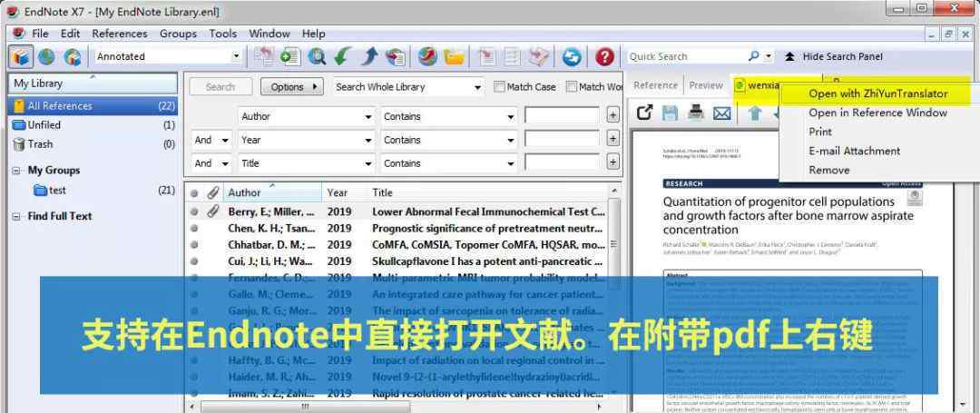Switch to Online Search Mode globe icon
The height and width of the screenshot is (413, 980).
coord(47,57)
